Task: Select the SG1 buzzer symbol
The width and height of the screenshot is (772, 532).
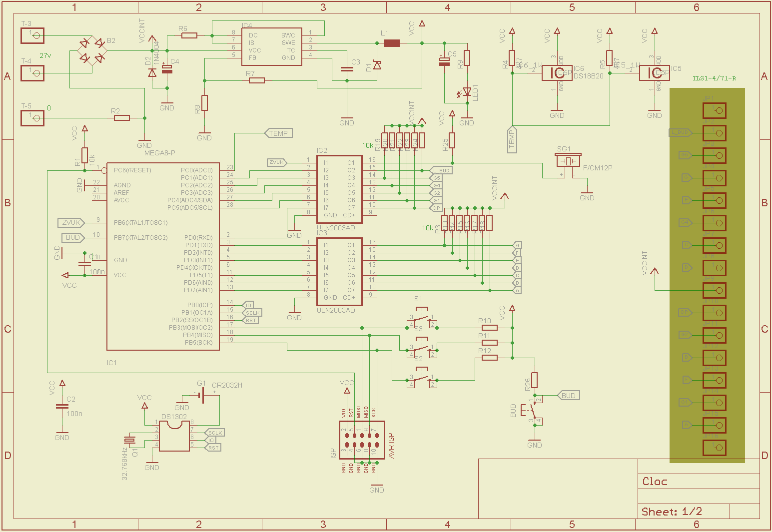Action: pyautogui.click(x=568, y=161)
